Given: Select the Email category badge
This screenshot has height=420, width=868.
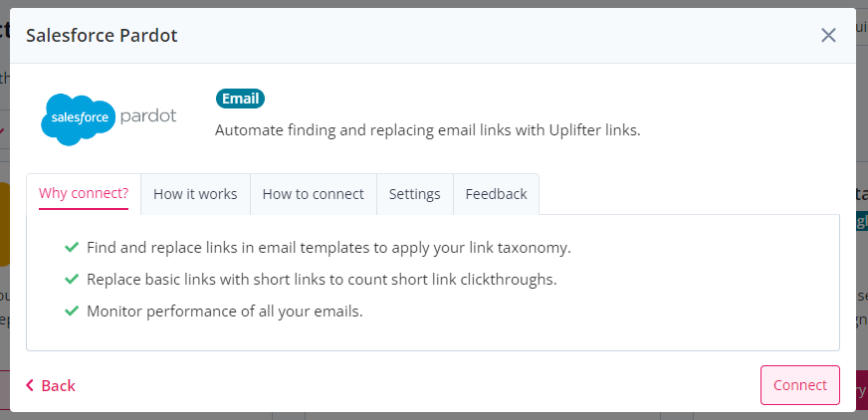Looking at the screenshot, I should click(240, 99).
